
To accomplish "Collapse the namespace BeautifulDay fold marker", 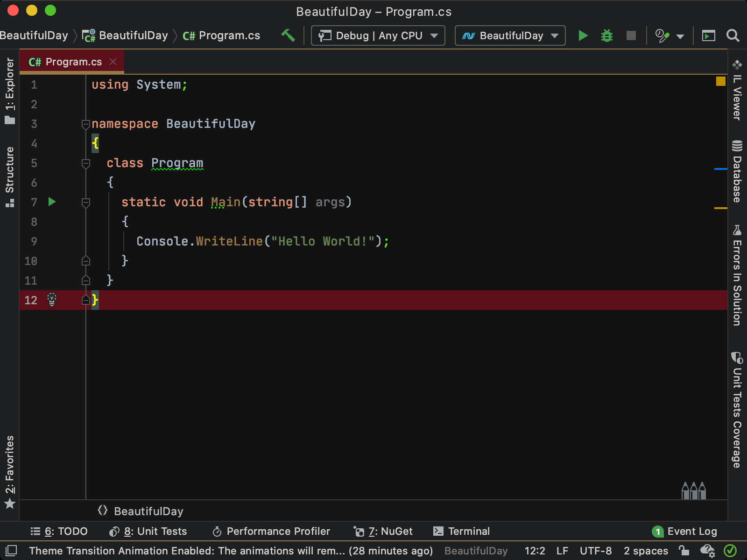I will (85, 124).
